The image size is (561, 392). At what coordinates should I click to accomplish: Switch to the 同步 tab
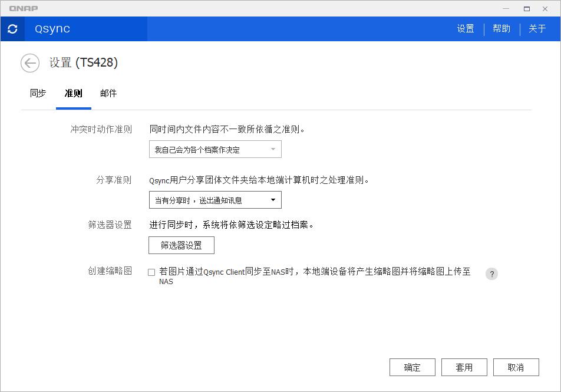[37, 93]
